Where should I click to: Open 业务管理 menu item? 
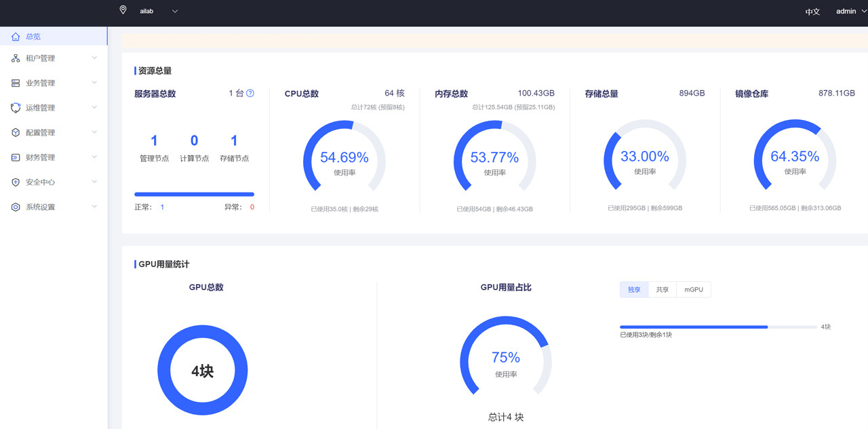(x=54, y=83)
